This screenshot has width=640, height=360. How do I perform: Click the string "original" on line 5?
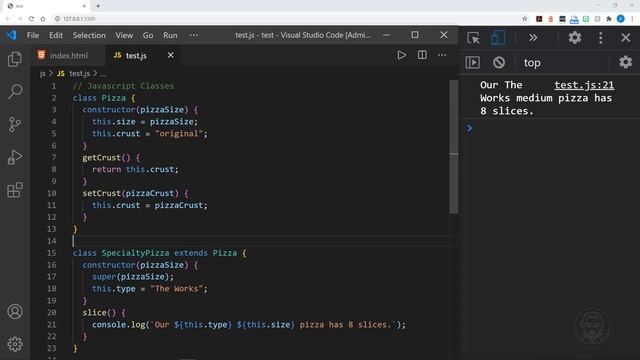point(179,133)
